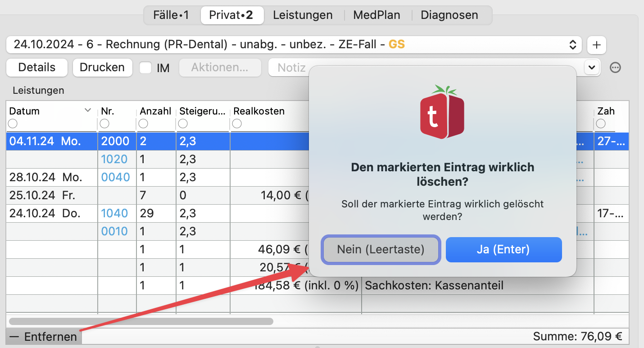Image resolution: width=644 pixels, height=348 pixels.
Task: Click the Nr. column header
Action: pyautogui.click(x=107, y=111)
